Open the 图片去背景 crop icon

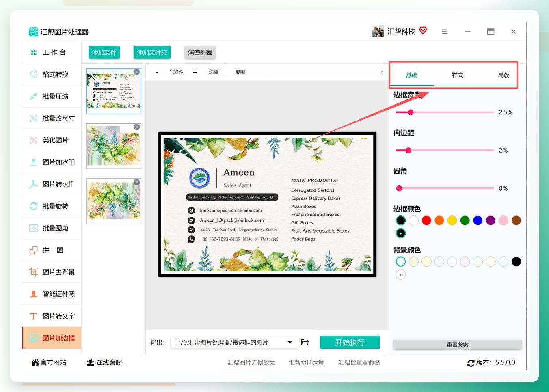coord(33,272)
